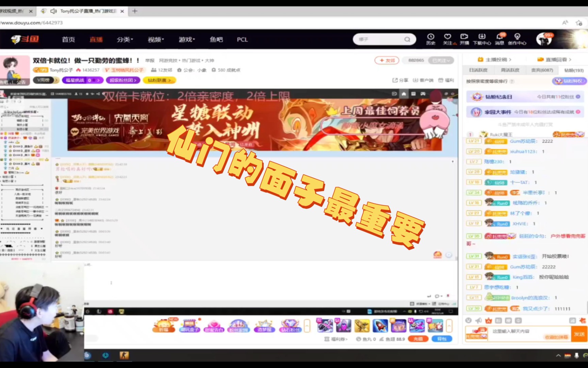The height and width of the screenshot is (368, 588).
Task: Open the 造梦屋 activity icon
Action: [264, 325]
